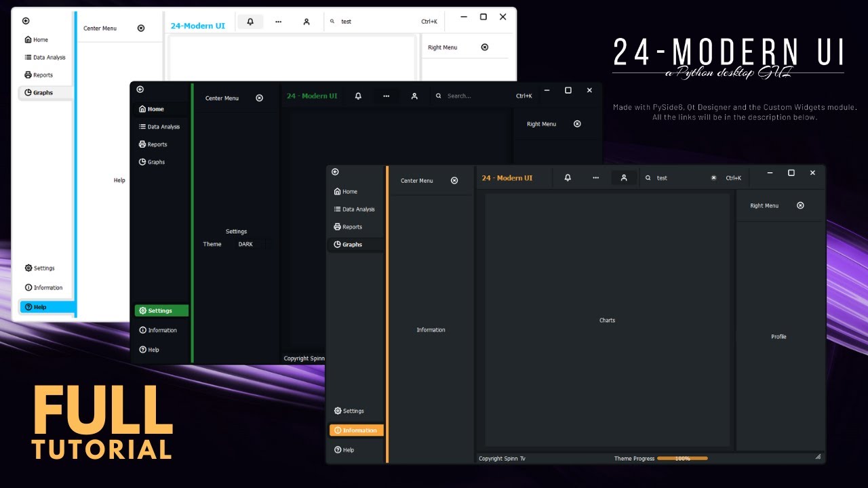Dismiss the Center Menu via its circle X toggle
The height and width of the screenshot is (488, 868).
(454, 180)
